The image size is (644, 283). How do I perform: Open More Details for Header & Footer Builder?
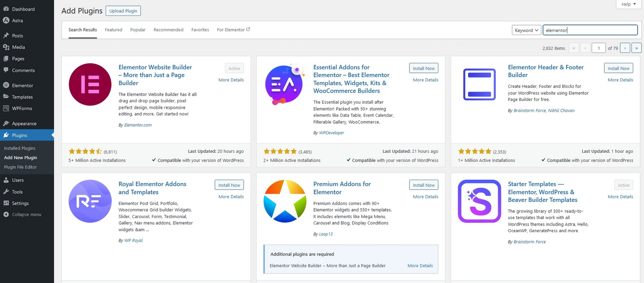tap(620, 80)
